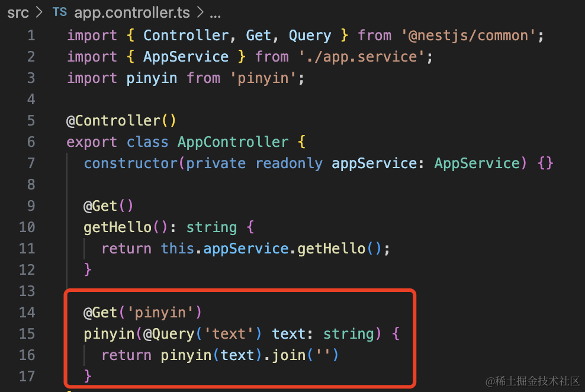Click line number 17 in the gutter
The image size is (585, 392).
pyautogui.click(x=27, y=376)
